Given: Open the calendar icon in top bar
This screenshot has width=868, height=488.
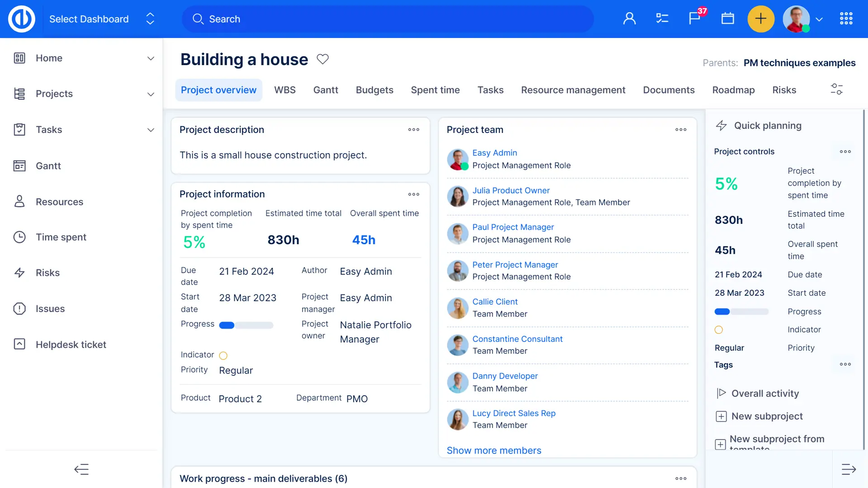Looking at the screenshot, I should coord(727,19).
